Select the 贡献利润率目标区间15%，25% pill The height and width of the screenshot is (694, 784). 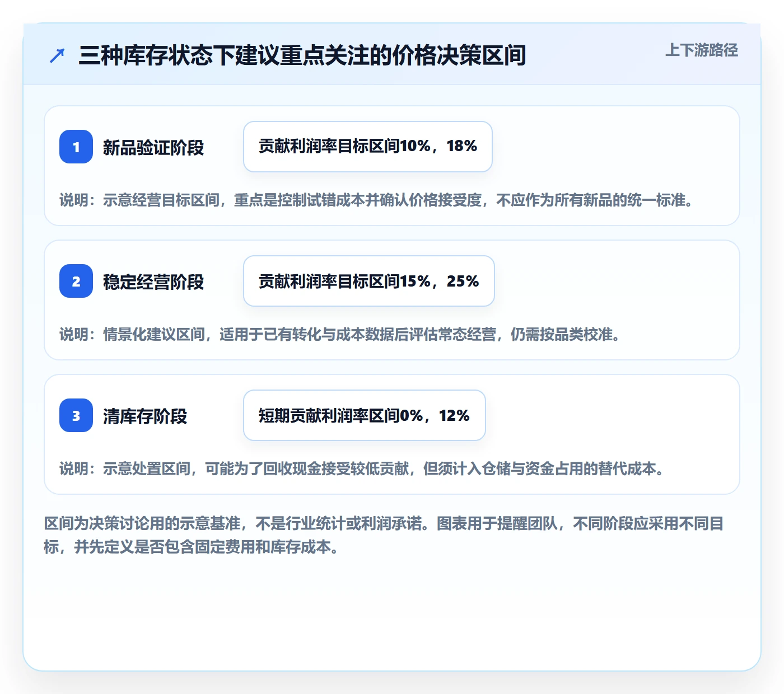[x=369, y=281]
